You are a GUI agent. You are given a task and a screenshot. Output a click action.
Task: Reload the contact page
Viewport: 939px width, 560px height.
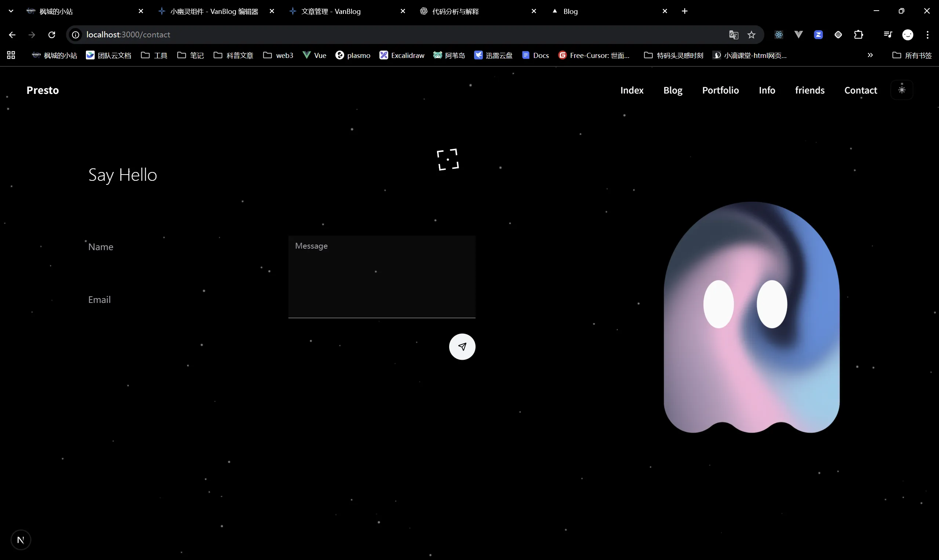tap(52, 35)
